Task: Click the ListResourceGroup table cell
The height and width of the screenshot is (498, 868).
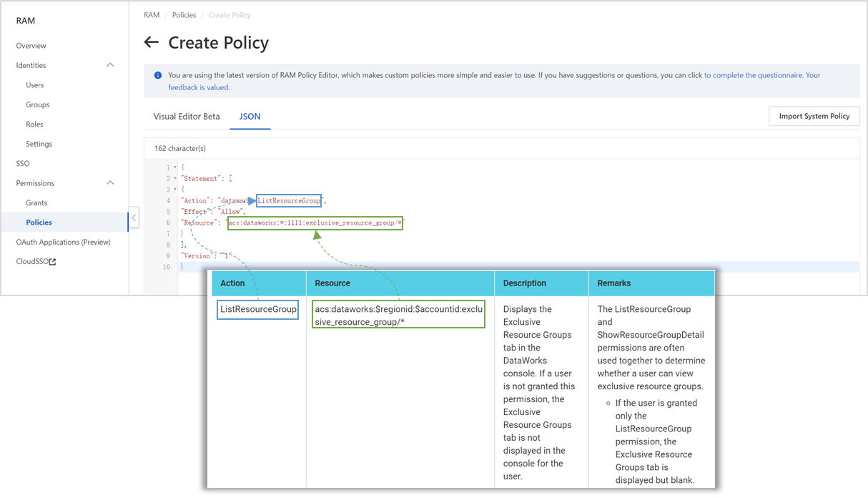Action: point(258,309)
